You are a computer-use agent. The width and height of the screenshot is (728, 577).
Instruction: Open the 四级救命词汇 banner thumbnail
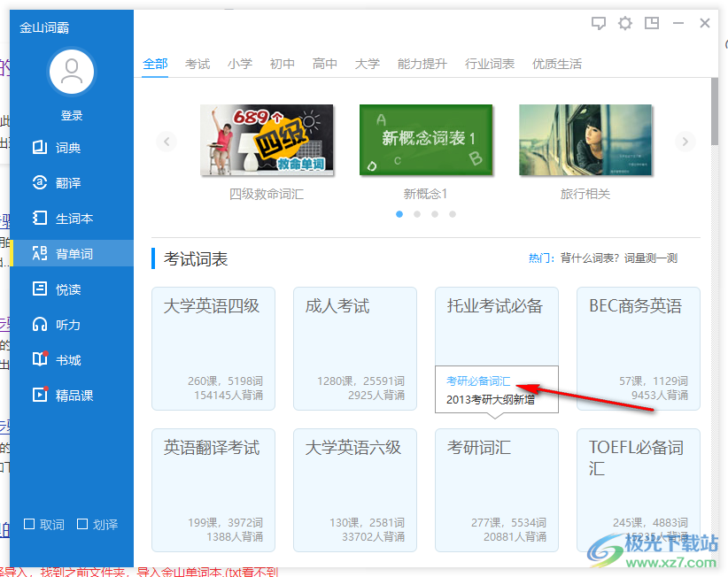[x=267, y=140]
